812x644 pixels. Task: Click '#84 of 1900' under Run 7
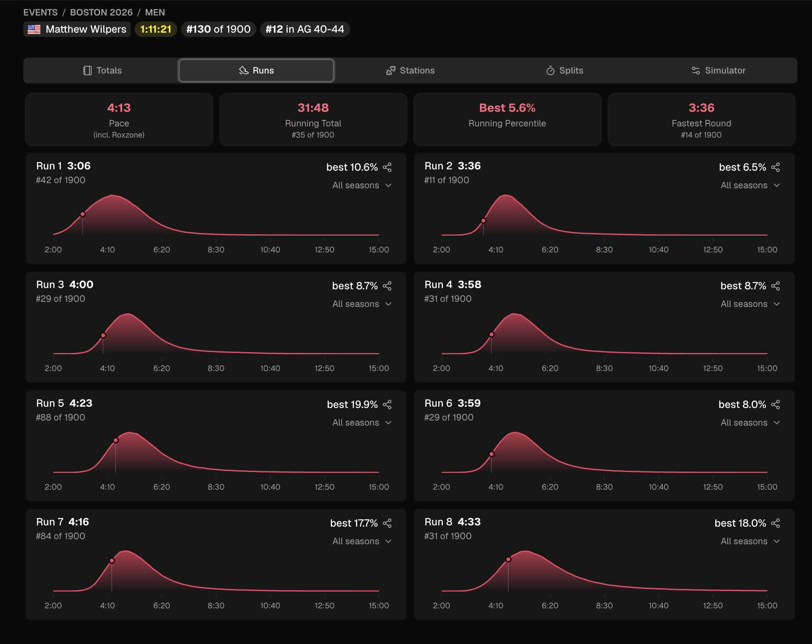[x=61, y=536]
